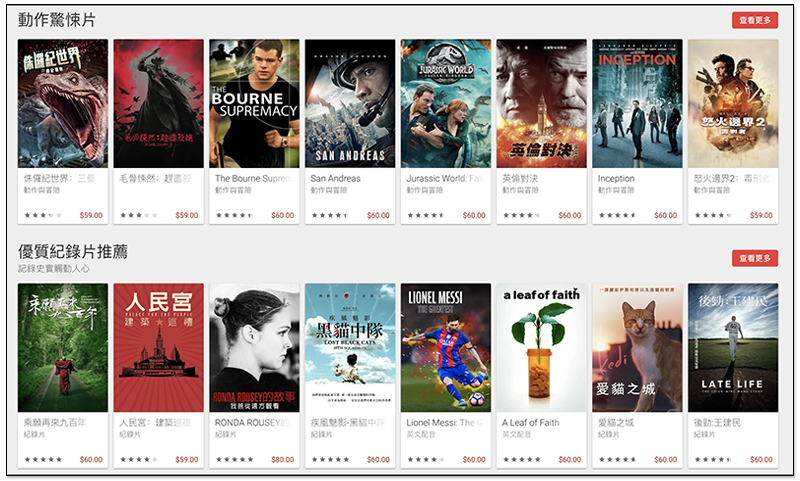Click the 優質紀錄片推薦 section heading
The image size is (800, 481).
click(73, 251)
